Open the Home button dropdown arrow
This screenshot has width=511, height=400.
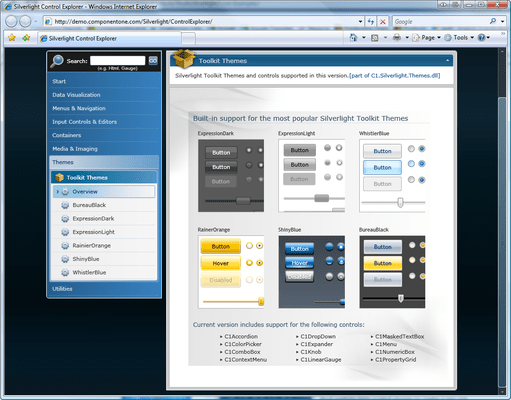pyautogui.click(x=364, y=37)
